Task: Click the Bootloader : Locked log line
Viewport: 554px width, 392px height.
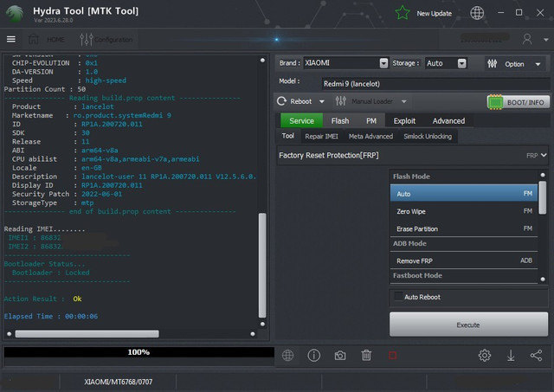Action: pyautogui.click(x=50, y=273)
